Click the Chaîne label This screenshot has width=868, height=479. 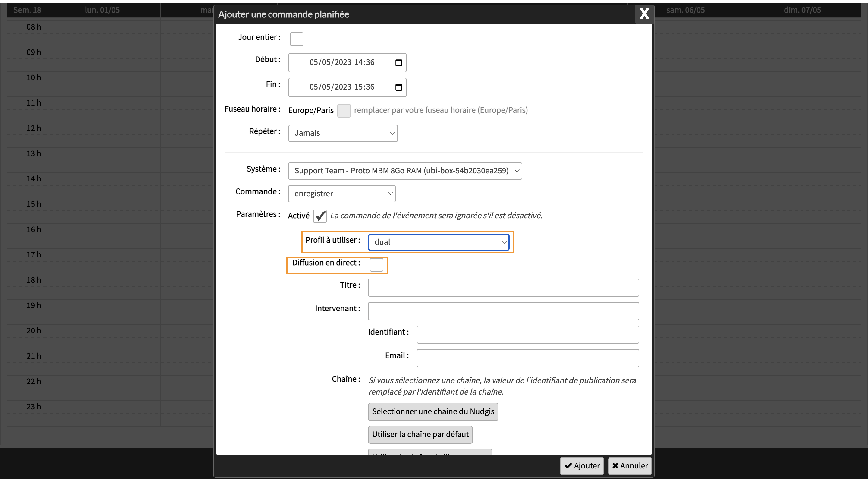pyautogui.click(x=346, y=379)
